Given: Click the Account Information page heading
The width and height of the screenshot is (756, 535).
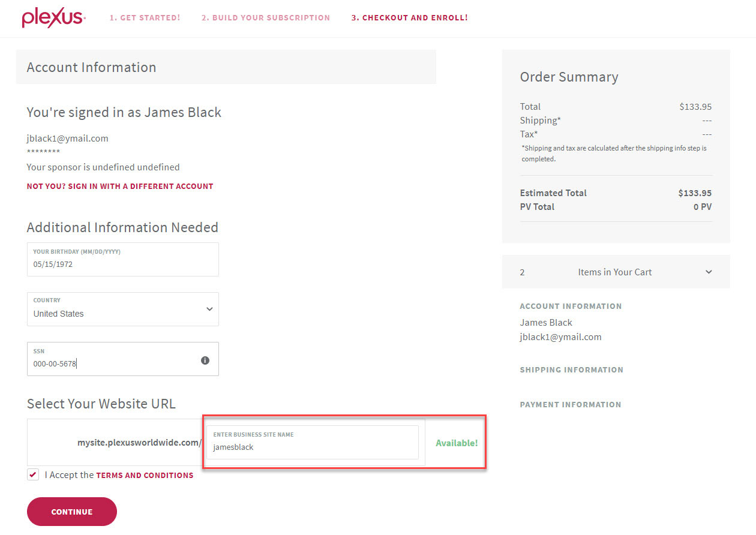Looking at the screenshot, I should click(91, 67).
